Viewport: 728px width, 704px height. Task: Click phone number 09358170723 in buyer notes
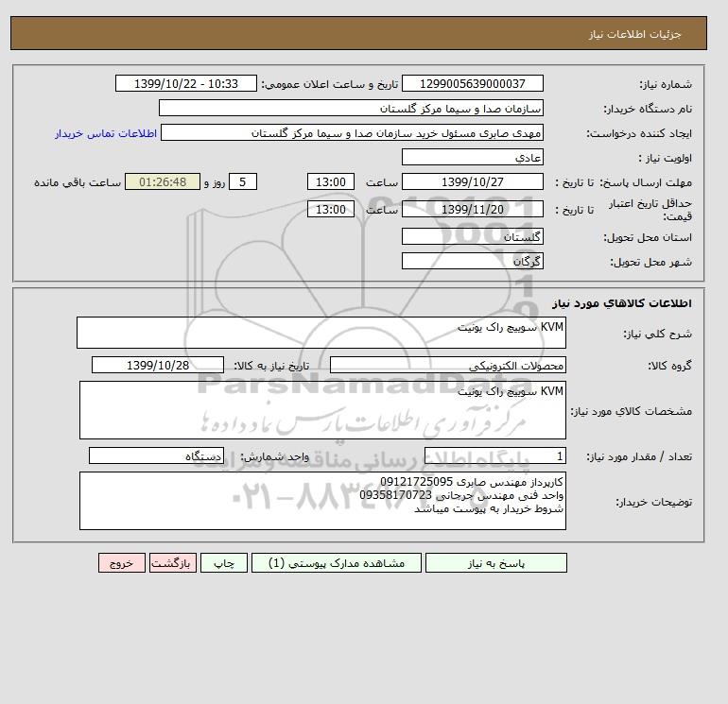395,495
